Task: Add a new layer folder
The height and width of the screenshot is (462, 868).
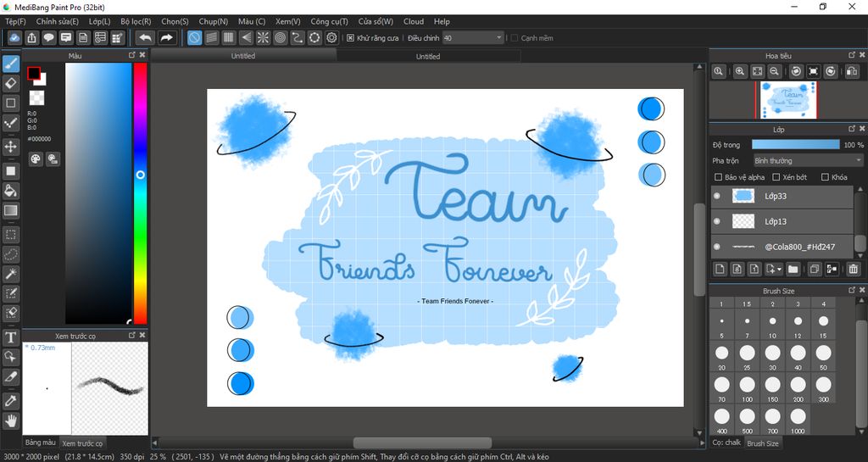Action: pyautogui.click(x=793, y=269)
